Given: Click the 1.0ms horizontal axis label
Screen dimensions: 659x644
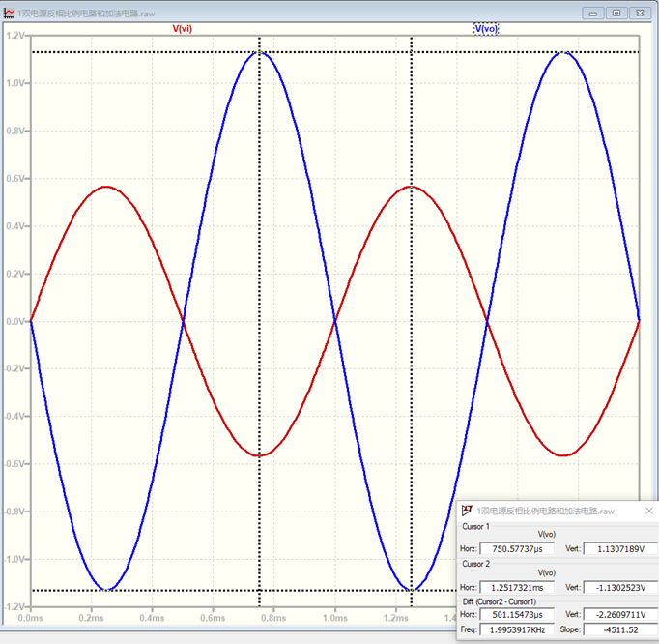Looking at the screenshot, I should pos(334,618).
